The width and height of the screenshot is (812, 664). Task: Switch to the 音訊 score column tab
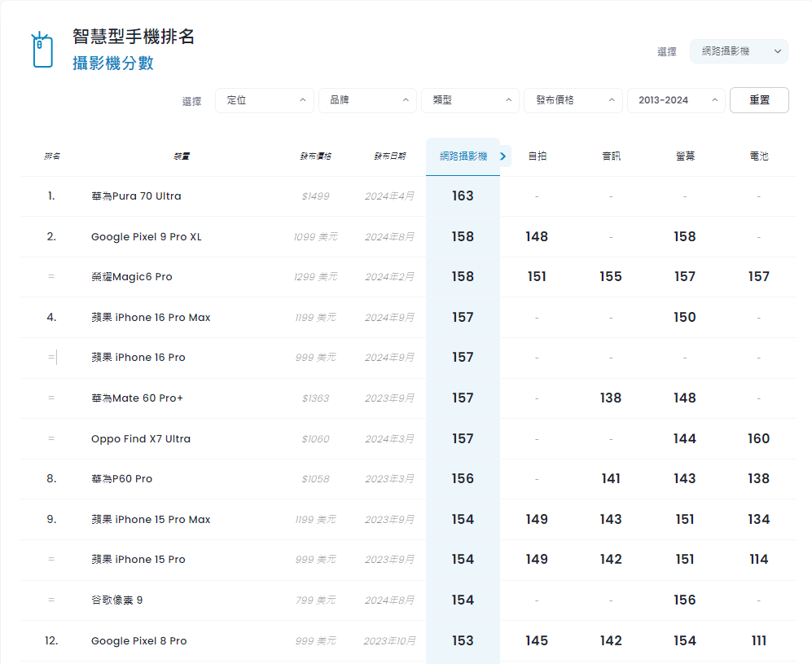pos(611,156)
